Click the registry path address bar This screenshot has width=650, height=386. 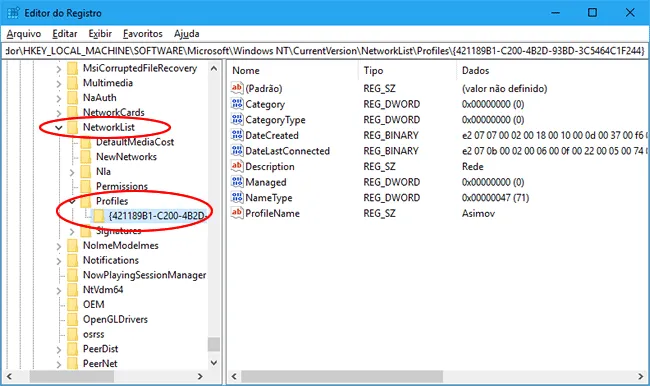pos(325,51)
